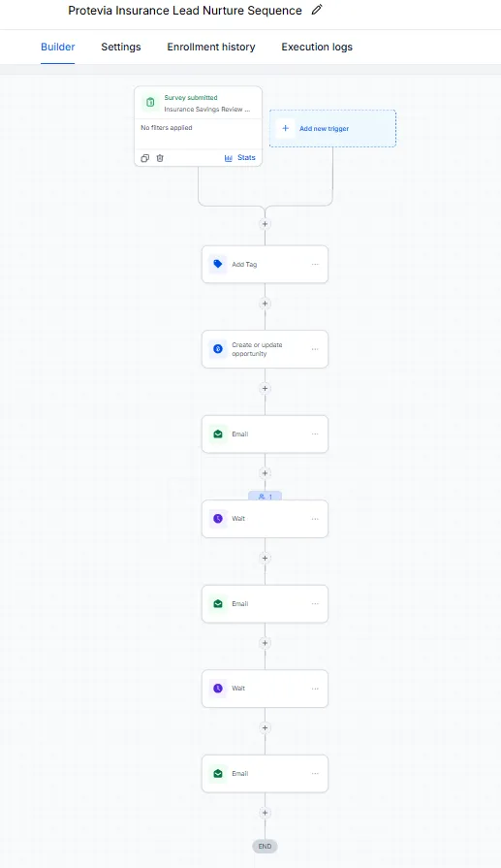Open options menu on opportunity step
Viewport: 501px width, 868px height.
(x=315, y=349)
